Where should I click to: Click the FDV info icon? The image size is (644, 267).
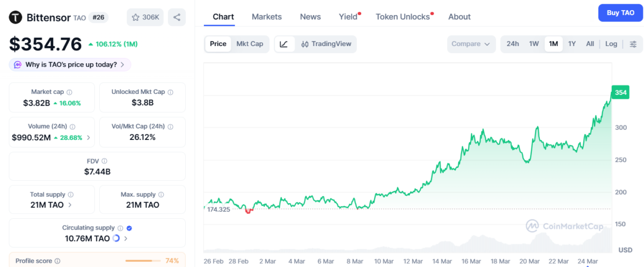104,161
